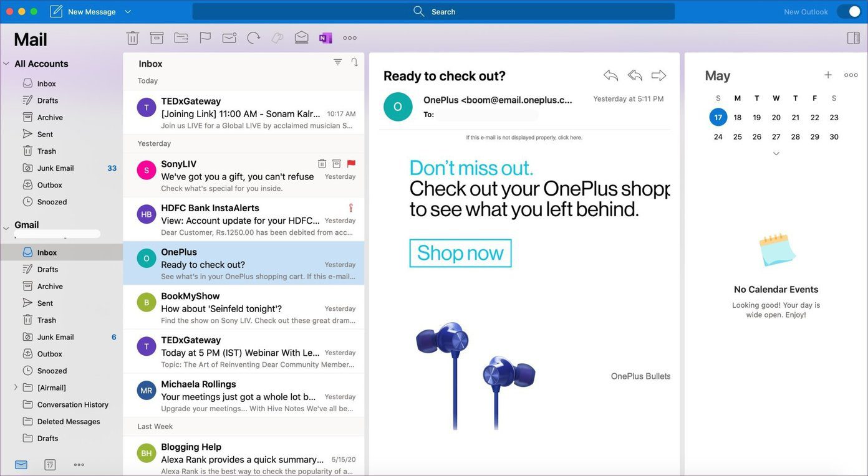
Task: Open the BookMyShow Seinfeld email
Action: click(244, 308)
